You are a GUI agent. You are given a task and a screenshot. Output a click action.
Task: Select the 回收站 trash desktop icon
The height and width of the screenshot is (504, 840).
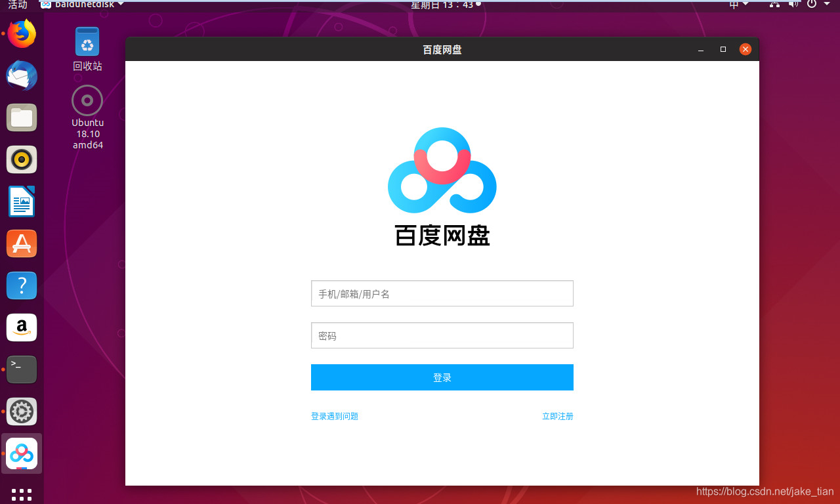tap(87, 49)
